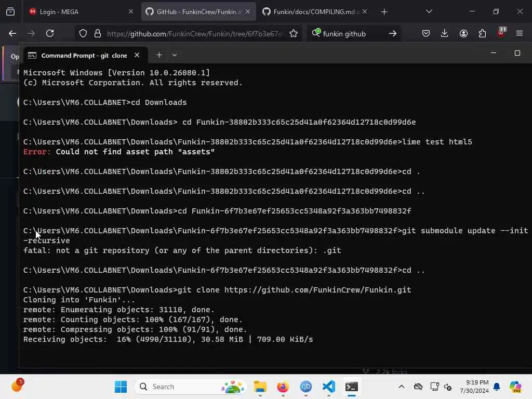Close the COMPILING.md browser tab
Screen dimensions: 532x399
point(364,11)
